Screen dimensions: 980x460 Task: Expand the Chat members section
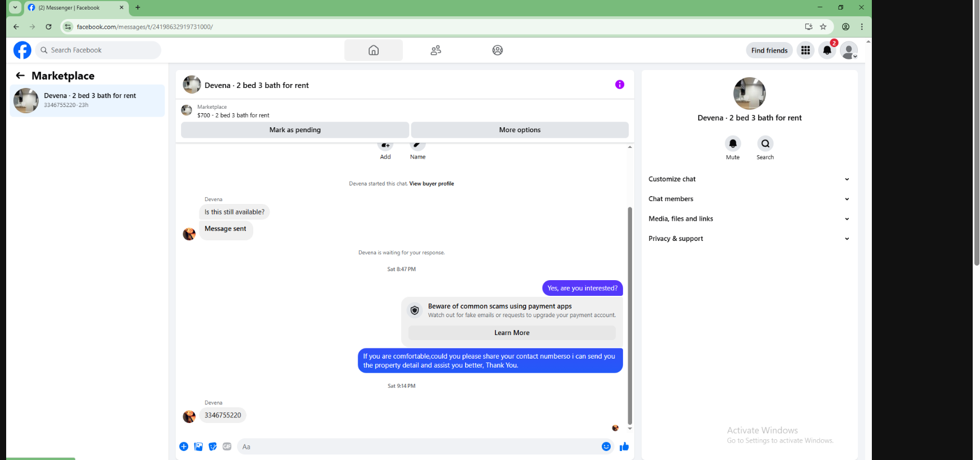749,199
